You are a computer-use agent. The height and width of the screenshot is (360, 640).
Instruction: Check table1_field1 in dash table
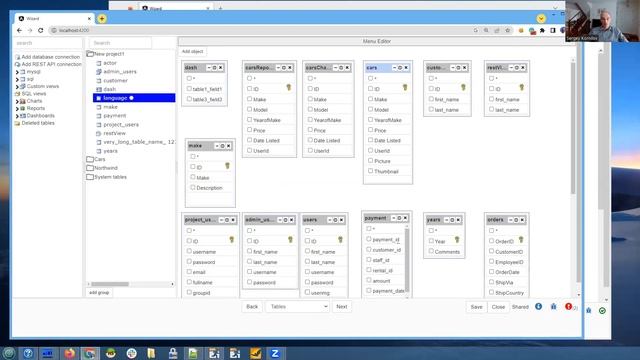coord(189,89)
